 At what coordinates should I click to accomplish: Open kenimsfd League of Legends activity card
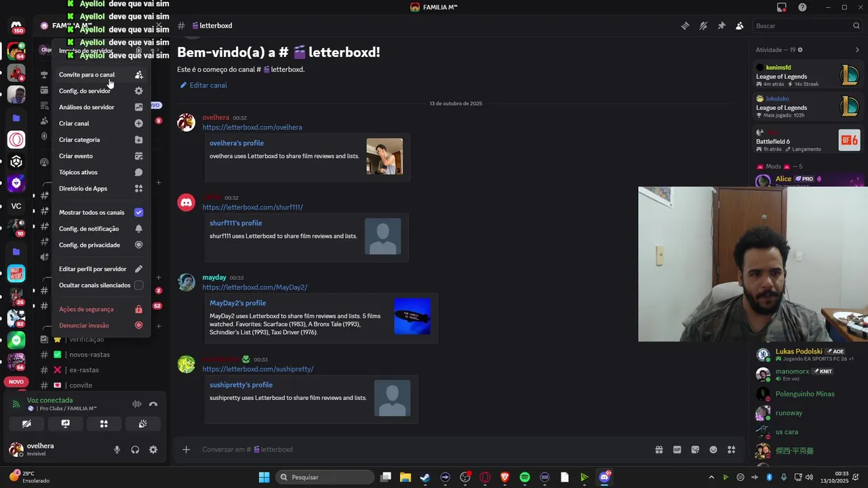(x=807, y=76)
